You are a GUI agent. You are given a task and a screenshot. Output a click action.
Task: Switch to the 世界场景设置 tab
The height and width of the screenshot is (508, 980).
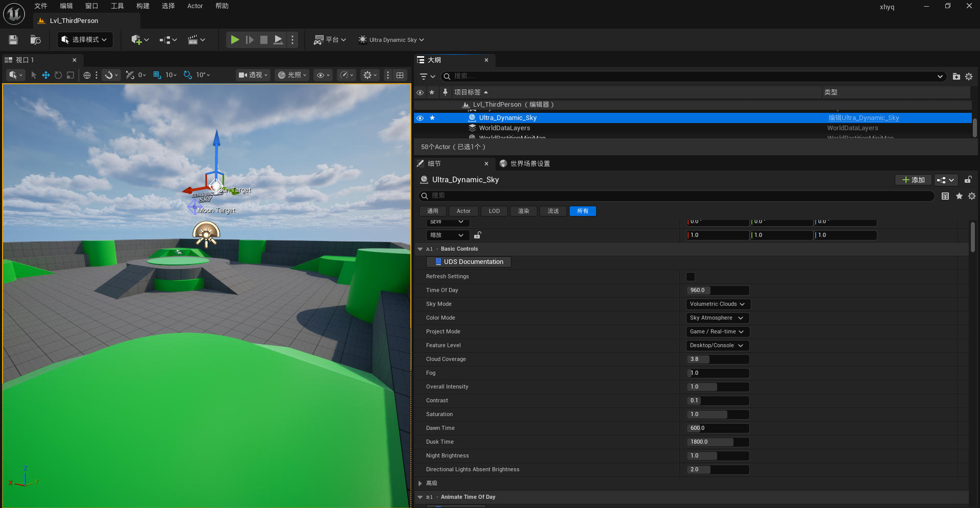point(525,164)
